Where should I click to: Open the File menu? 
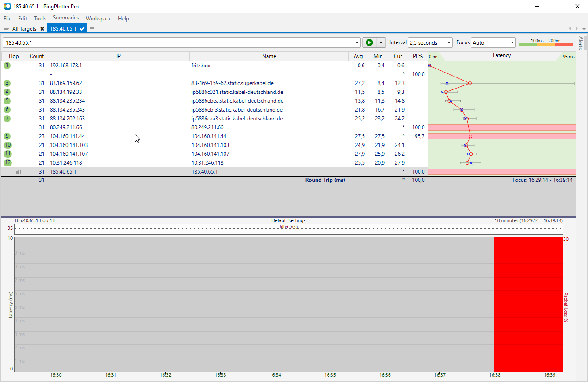click(x=8, y=19)
